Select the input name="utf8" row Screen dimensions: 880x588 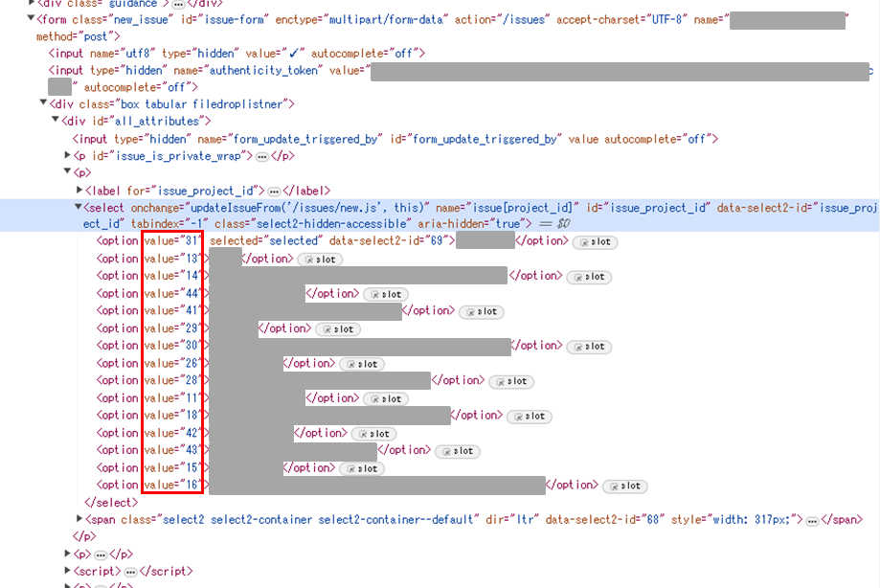237,54
